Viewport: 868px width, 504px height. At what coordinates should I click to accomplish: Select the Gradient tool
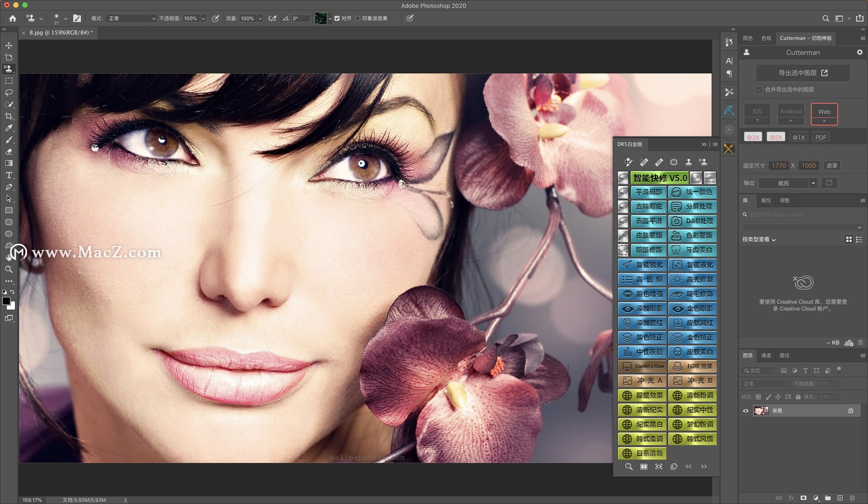pyautogui.click(x=9, y=163)
